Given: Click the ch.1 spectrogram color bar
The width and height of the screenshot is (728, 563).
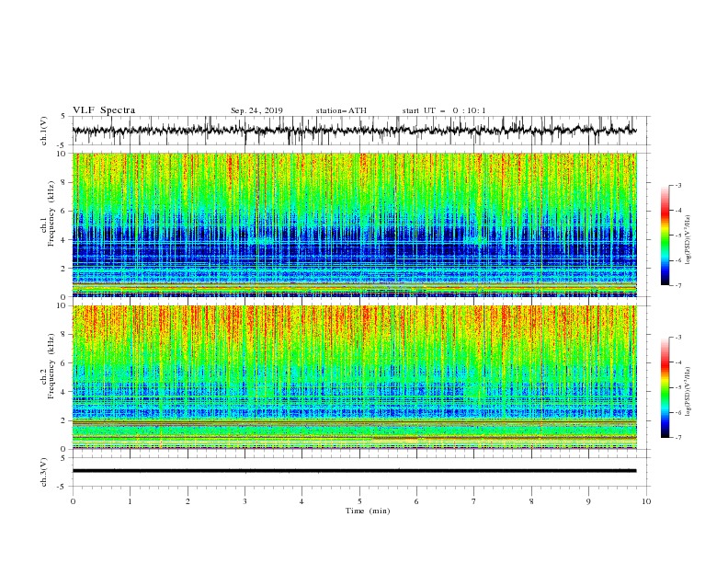Looking at the screenshot, I should 665,236.
